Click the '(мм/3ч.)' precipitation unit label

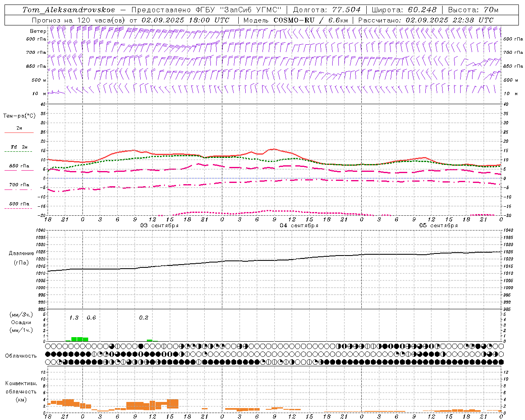tap(21, 315)
